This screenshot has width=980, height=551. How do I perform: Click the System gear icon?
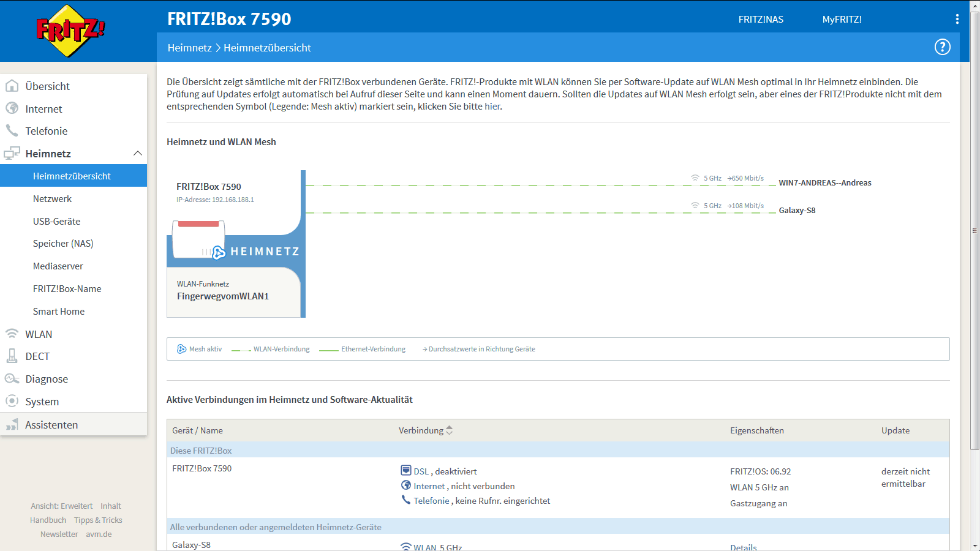click(x=12, y=401)
